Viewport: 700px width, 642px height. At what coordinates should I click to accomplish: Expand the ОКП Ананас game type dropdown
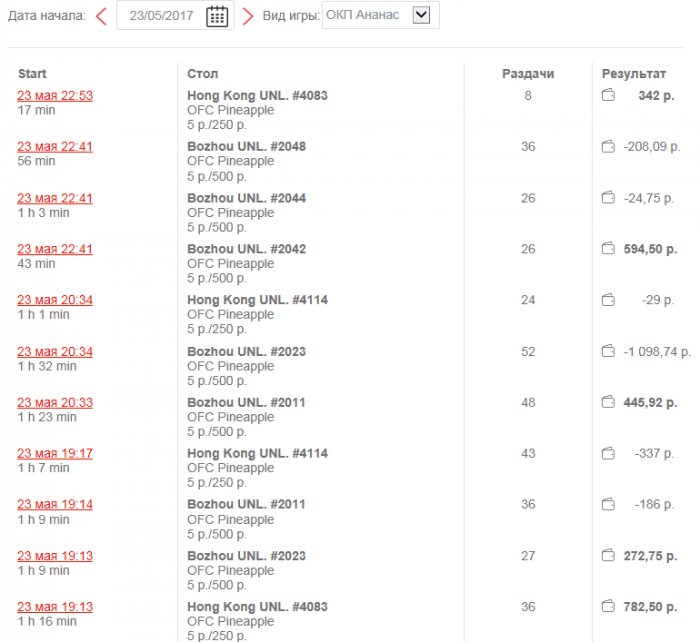click(x=421, y=15)
